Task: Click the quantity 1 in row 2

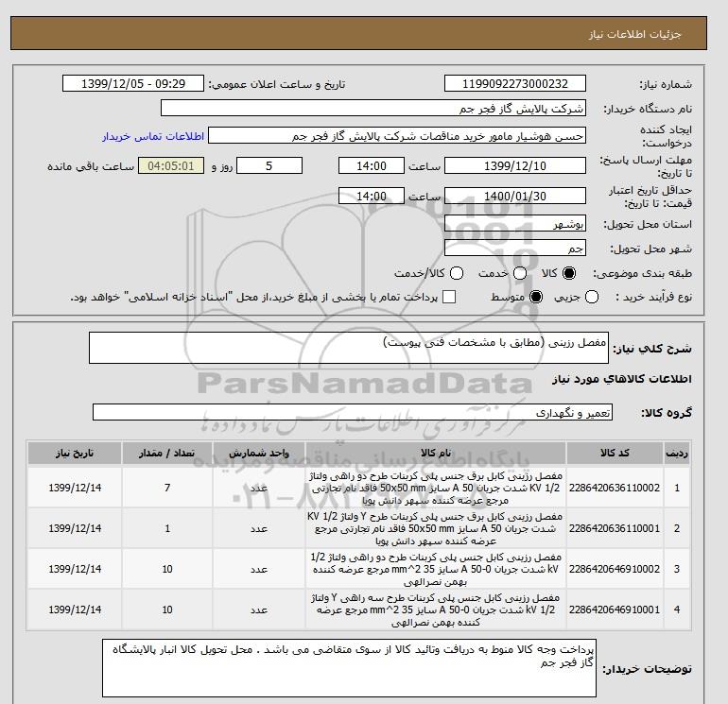Action: tap(167, 528)
